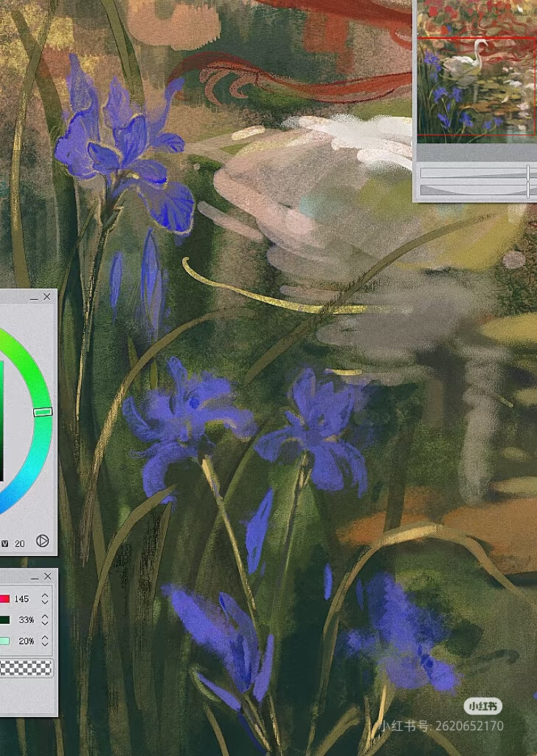
Task: Select the 145 value field
Action: click(x=21, y=599)
